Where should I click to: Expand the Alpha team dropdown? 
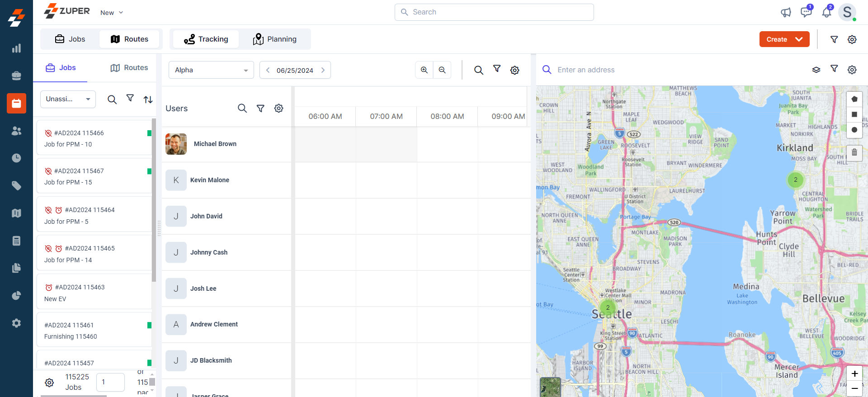(x=211, y=70)
